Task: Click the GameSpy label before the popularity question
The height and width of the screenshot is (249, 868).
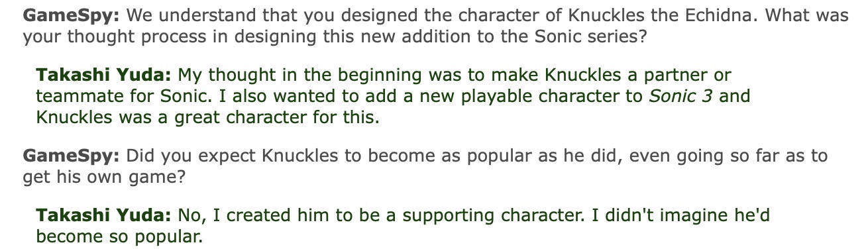Action: 72,156
